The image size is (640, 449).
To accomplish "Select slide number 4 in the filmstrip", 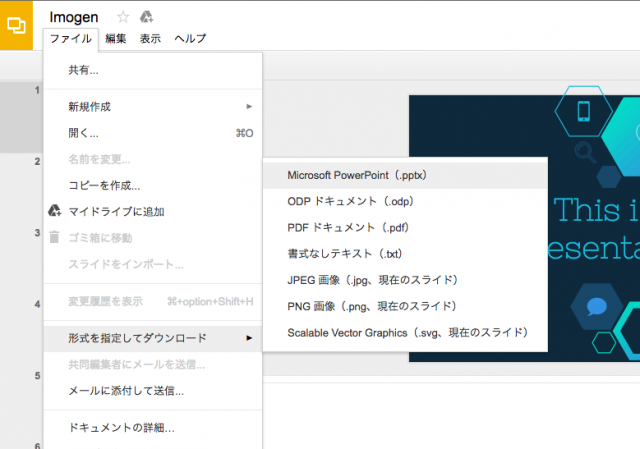I will (x=38, y=305).
